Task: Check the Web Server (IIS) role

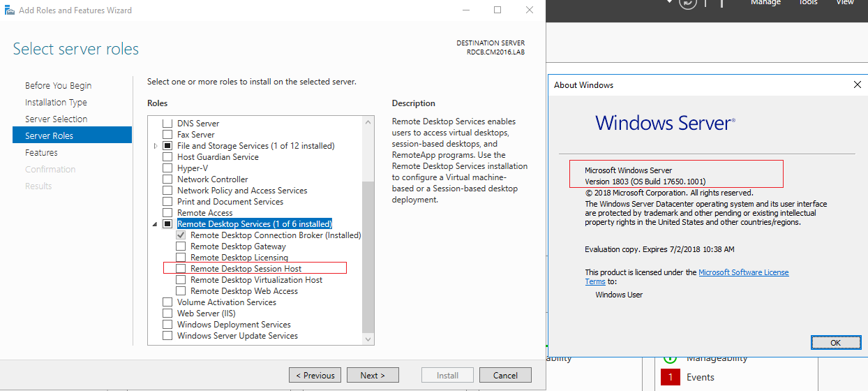Action: 167,313
